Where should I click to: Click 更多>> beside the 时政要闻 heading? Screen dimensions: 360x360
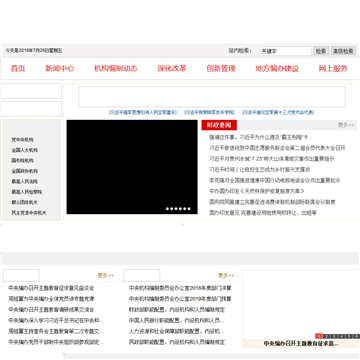(x=346, y=125)
